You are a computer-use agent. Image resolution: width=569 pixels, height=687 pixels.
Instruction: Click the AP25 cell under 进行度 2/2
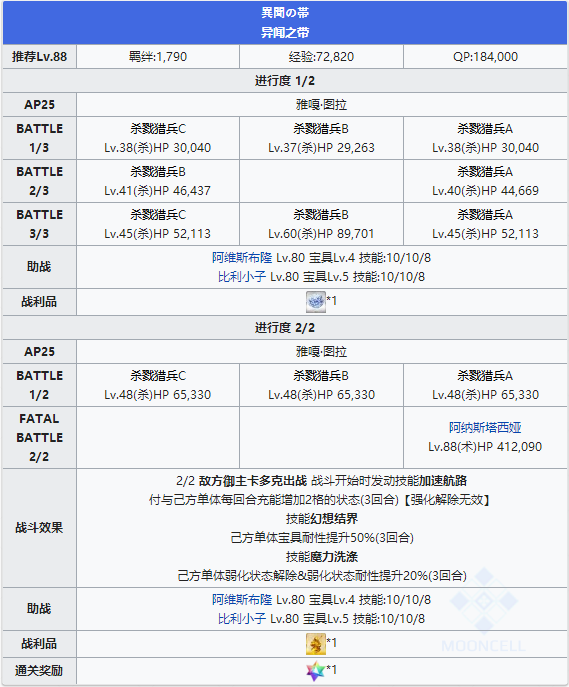[x=39, y=352]
